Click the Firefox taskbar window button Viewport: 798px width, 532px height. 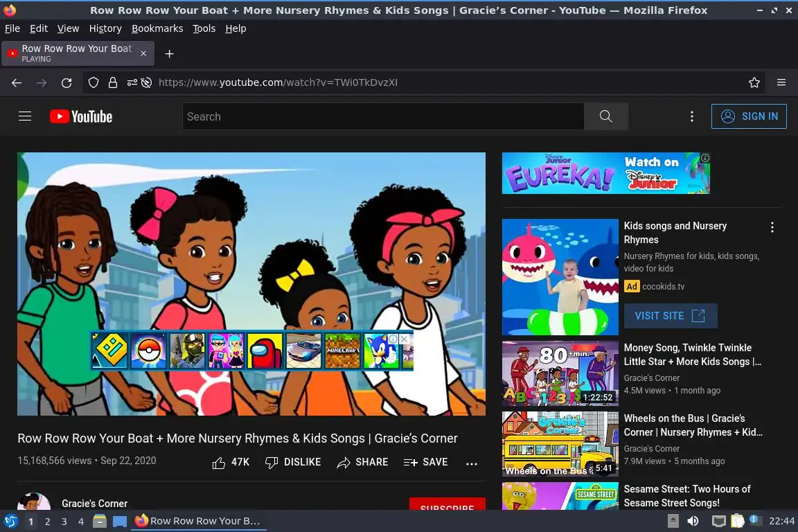click(199, 521)
